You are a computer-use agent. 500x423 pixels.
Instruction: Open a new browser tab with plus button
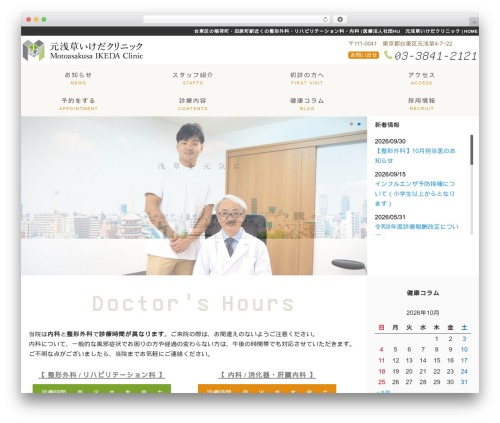pyautogui.click(x=474, y=22)
